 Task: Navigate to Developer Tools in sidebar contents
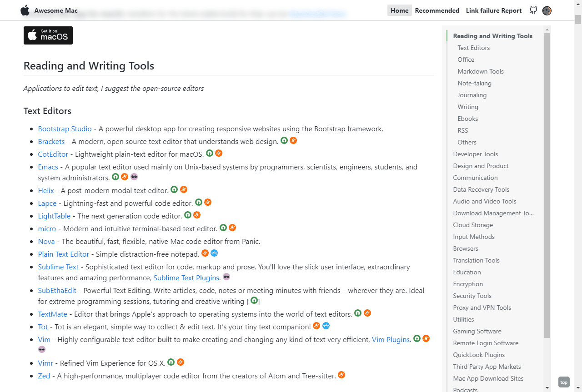click(x=475, y=154)
